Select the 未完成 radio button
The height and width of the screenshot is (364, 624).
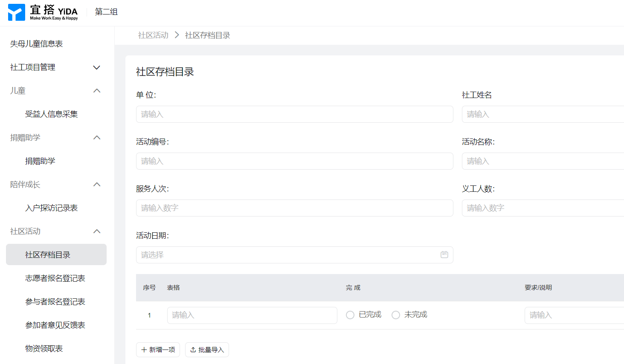click(x=396, y=315)
